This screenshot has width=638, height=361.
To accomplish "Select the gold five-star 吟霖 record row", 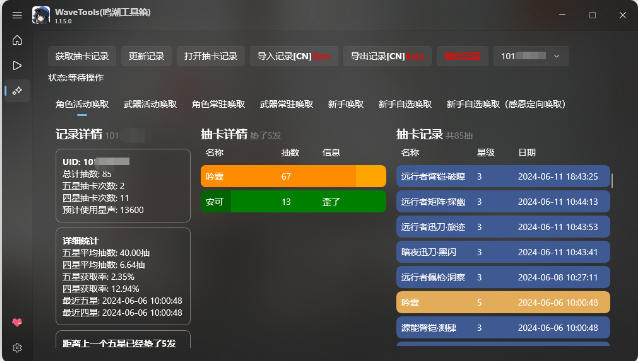I will coord(503,302).
